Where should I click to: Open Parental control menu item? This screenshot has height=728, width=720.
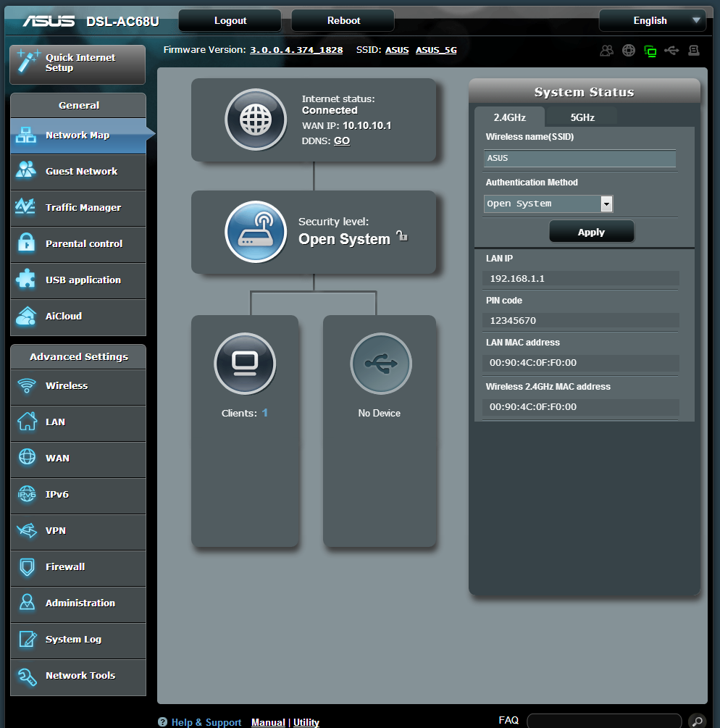tap(78, 243)
